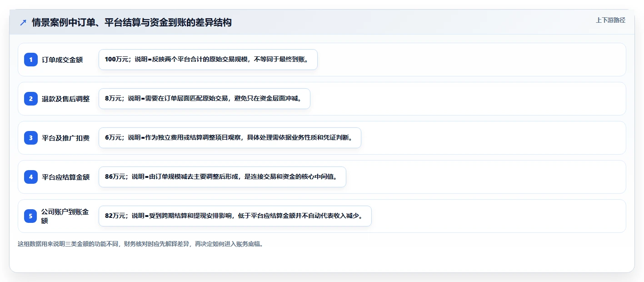
Task: Open the 82万元 received amount description box
Action: [x=235, y=216]
